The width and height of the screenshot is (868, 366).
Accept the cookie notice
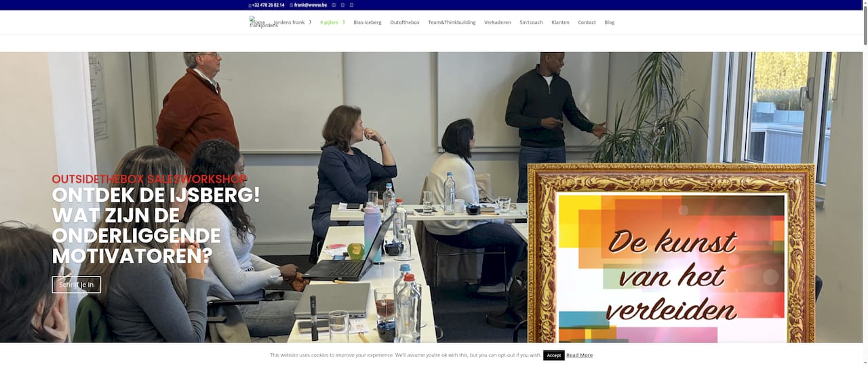pyautogui.click(x=553, y=355)
